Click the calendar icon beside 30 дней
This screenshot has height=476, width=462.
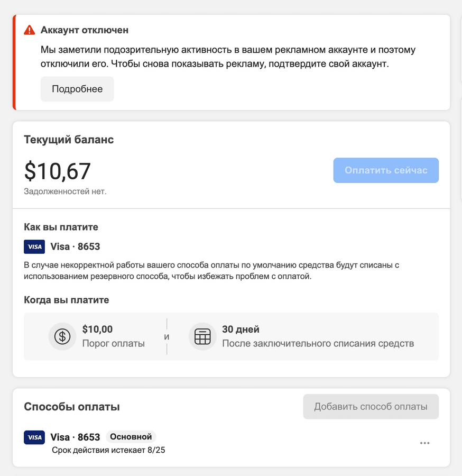202,336
